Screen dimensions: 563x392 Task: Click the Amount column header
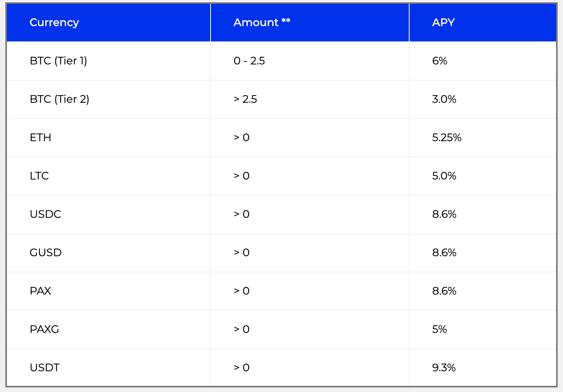(x=262, y=23)
